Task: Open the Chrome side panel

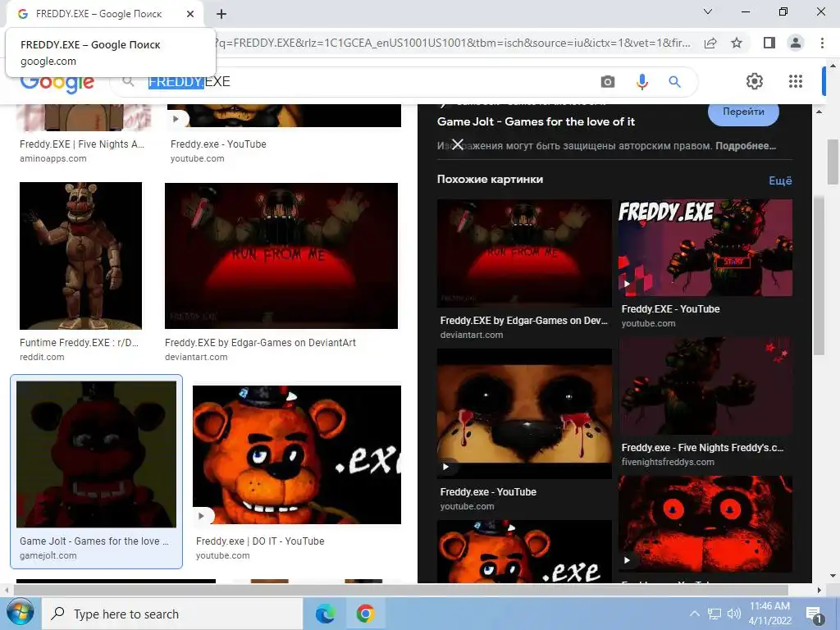Action: coord(769,43)
